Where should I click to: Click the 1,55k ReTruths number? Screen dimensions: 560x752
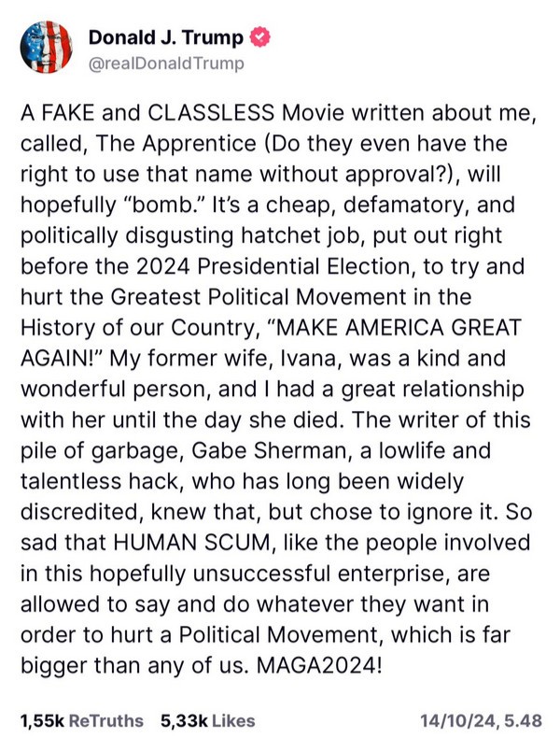(40, 720)
